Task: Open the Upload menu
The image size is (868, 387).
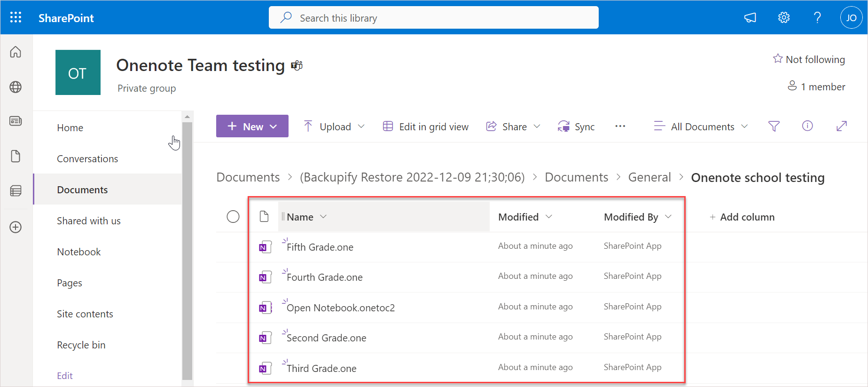Action: [x=334, y=126]
